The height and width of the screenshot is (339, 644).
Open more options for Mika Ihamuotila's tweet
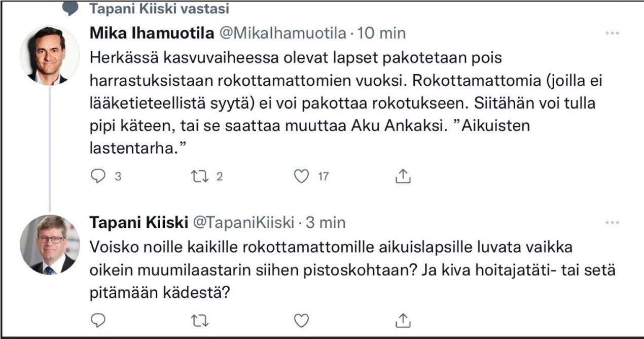pyautogui.click(x=613, y=33)
